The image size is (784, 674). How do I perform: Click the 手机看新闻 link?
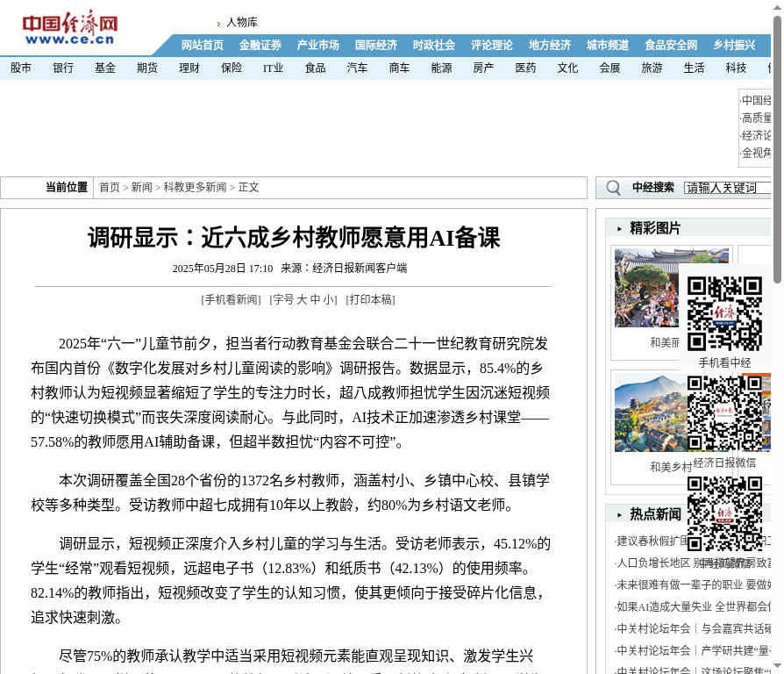(x=232, y=299)
